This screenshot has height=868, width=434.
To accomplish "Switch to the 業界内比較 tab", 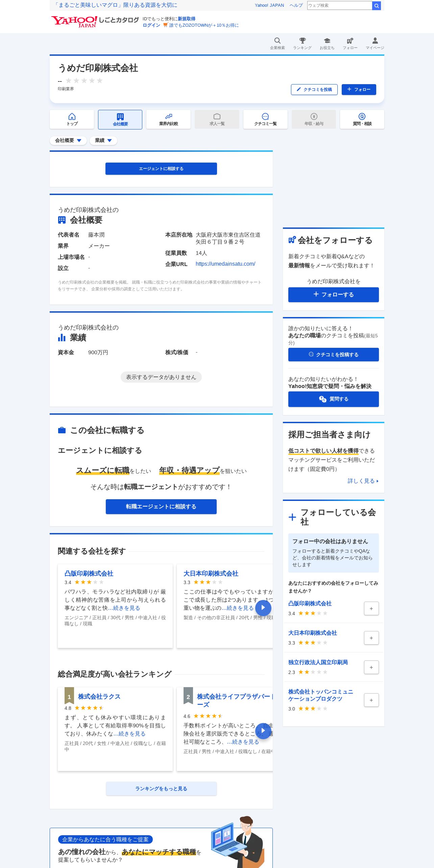I will point(168,119).
